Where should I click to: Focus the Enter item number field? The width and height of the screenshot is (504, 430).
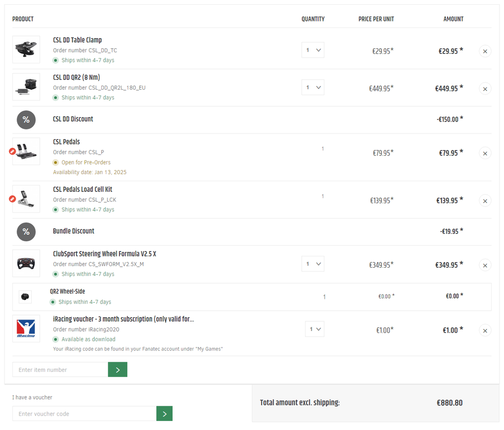[60, 370]
